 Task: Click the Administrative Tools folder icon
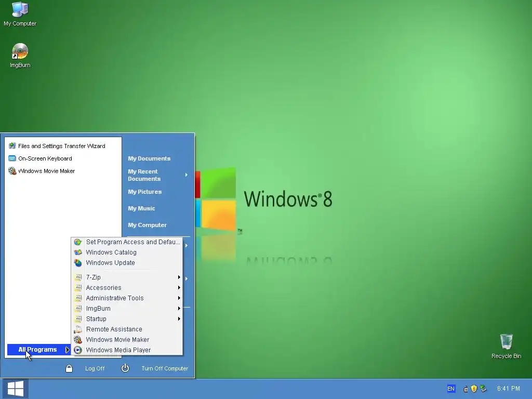[78, 298]
